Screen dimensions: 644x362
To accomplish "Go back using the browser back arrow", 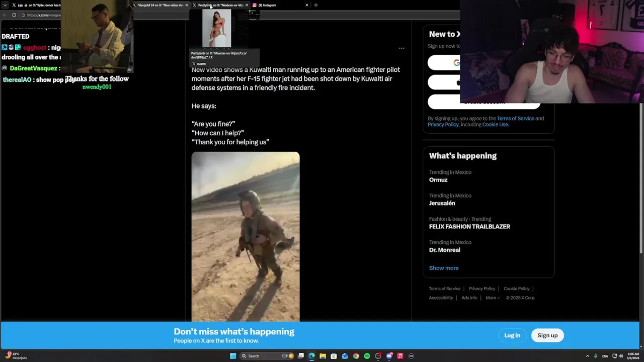I will coord(5,15).
